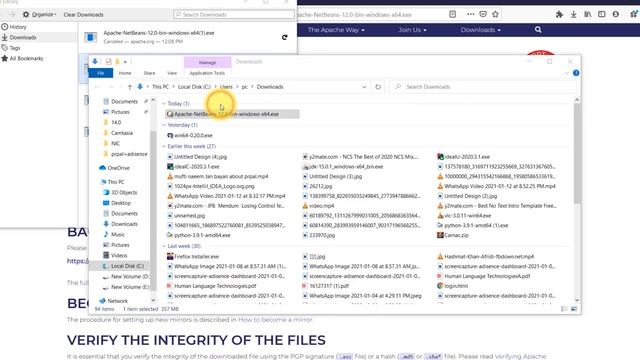Select Desktop in navigation pane
The image size is (640, 360).
[x=117, y=203]
